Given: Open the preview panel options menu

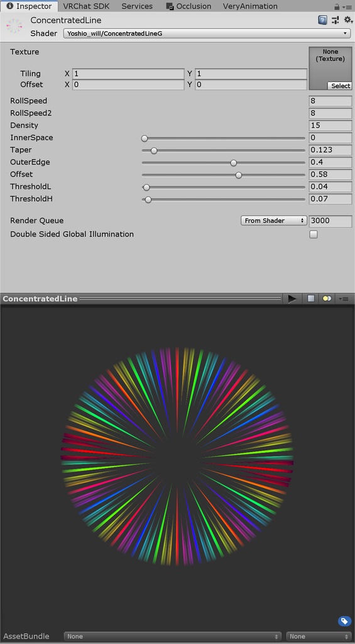Looking at the screenshot, I should [345, 299].
